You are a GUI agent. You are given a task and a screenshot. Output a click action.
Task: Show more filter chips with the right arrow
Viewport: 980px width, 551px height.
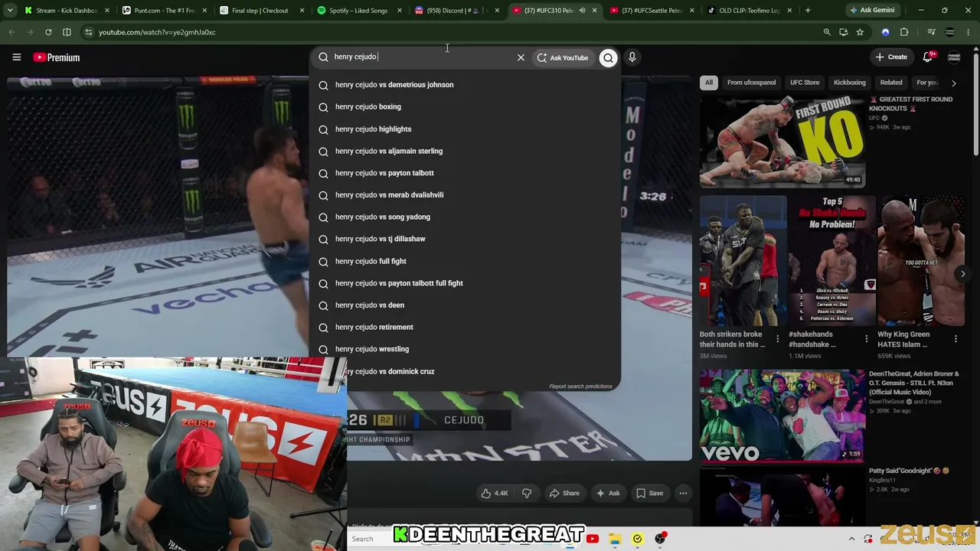click(x=954, y=83)
